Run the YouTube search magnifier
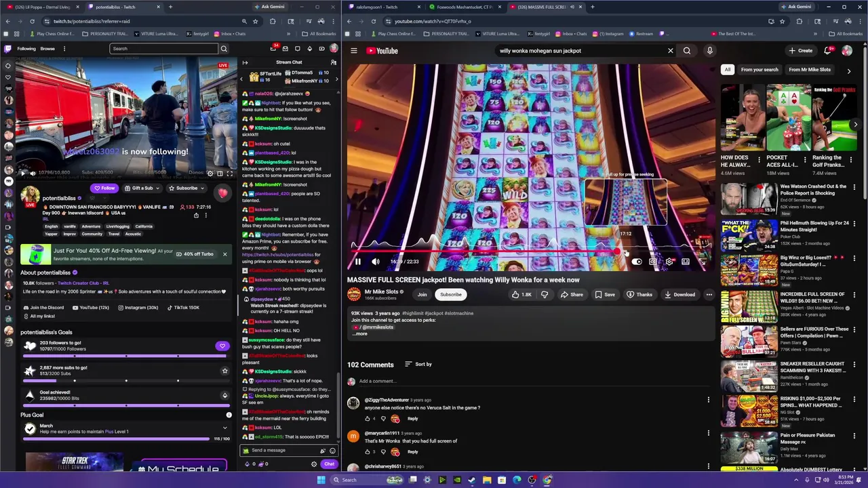The height and width of the screenshot is (488, 868). pyautogui.click(x=687, y=51)
